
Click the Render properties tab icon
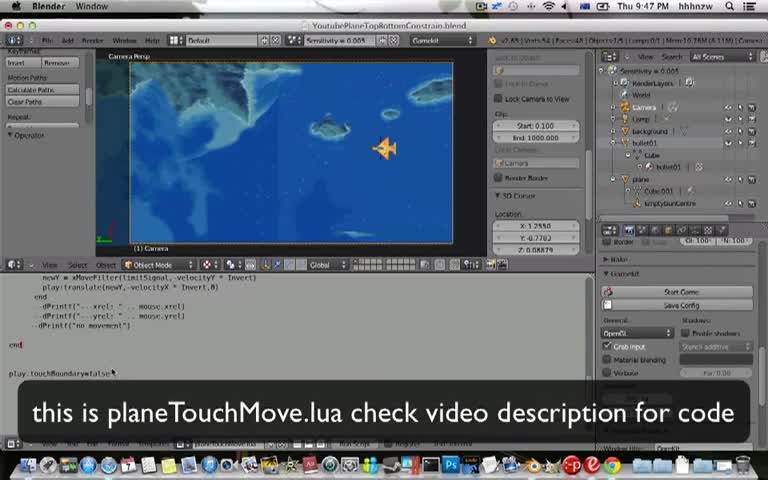tap(628, 230)
